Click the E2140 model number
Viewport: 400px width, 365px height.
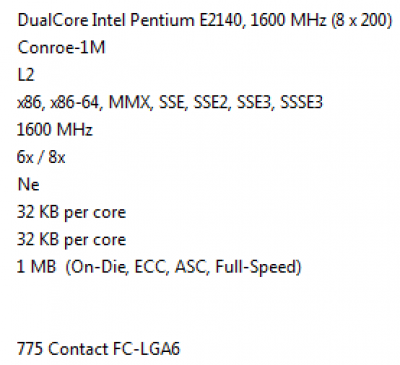click(x=222, y=21)
